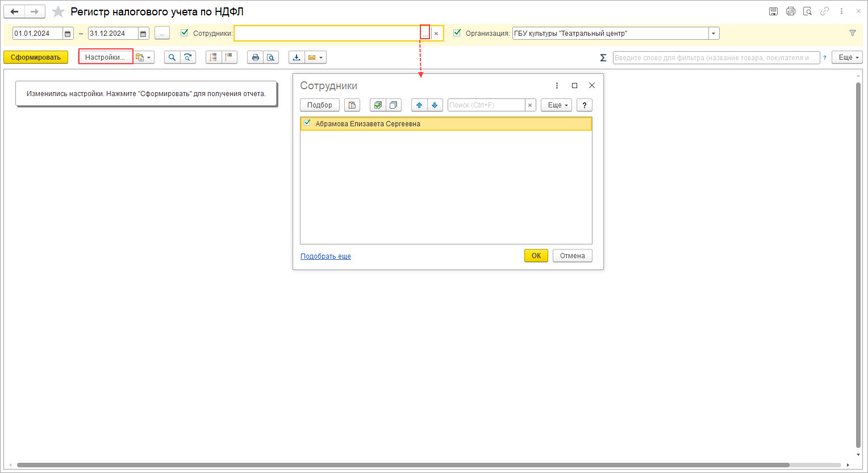Uncheck Абрамова Елизавета Сергеевна checkbox
868x473 pixels.
[x=307, y=123]
